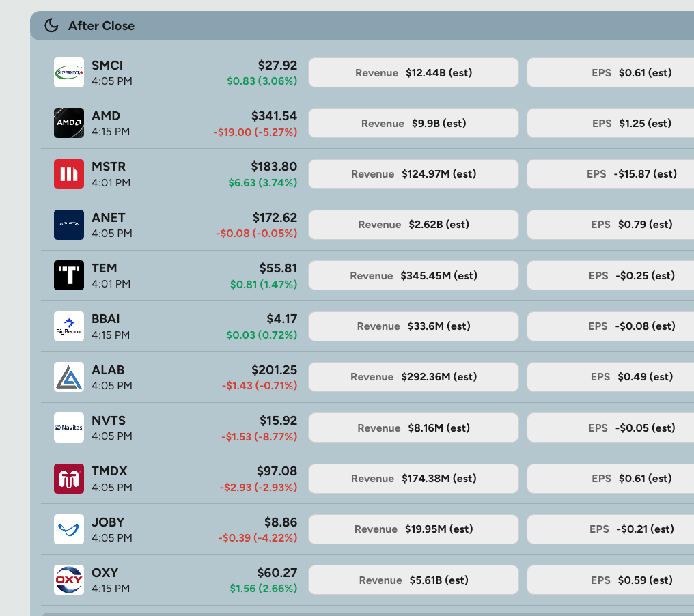
Task: Open the SMCI ticker symbol link
Action: 107,66
